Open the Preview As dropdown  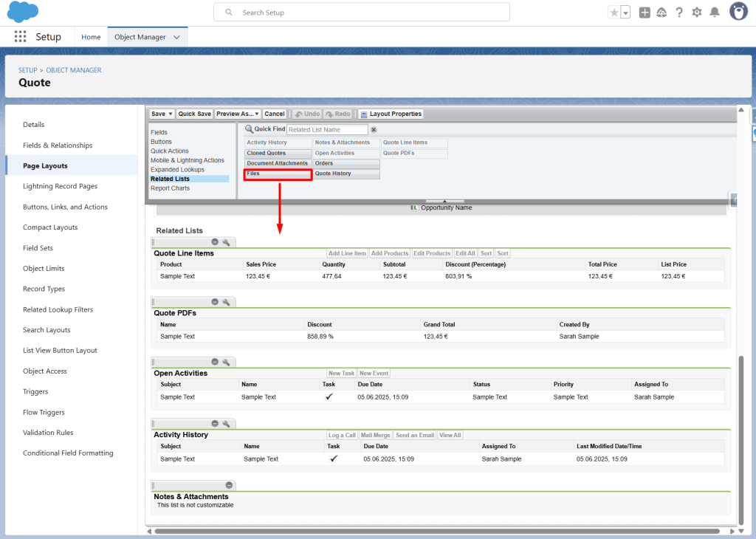(238, 114)
